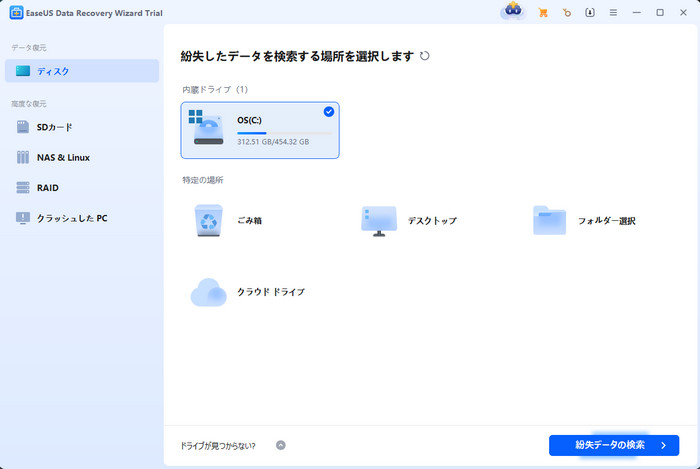Minimize the EaseUS window

coord(637,13)
